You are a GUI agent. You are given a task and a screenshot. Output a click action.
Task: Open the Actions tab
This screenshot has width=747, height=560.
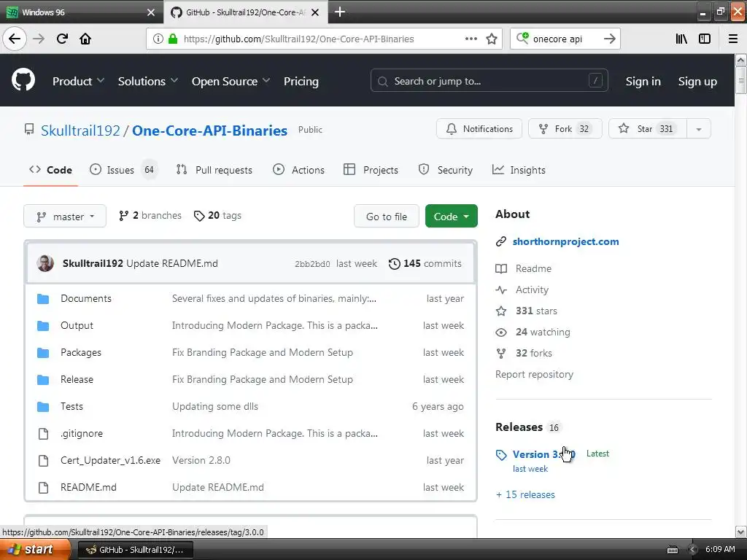[x=298, y=170]
